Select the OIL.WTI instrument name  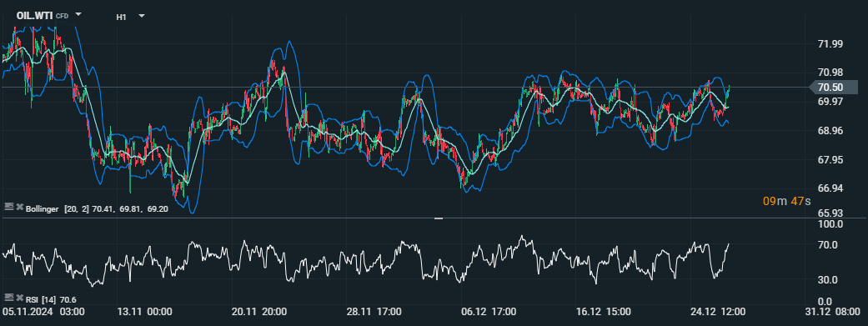click(35, 16)
